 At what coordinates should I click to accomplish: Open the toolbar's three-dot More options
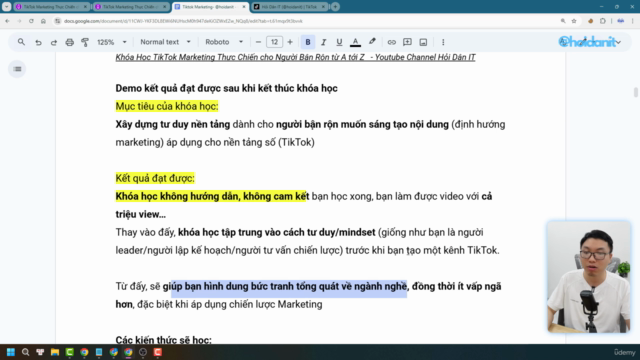coord(443,42)
